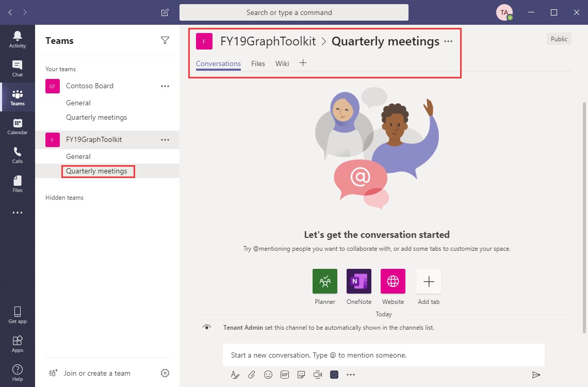Select the Teams icon in sidebar
Screen dimensions: 588x387
pos(17,97)
